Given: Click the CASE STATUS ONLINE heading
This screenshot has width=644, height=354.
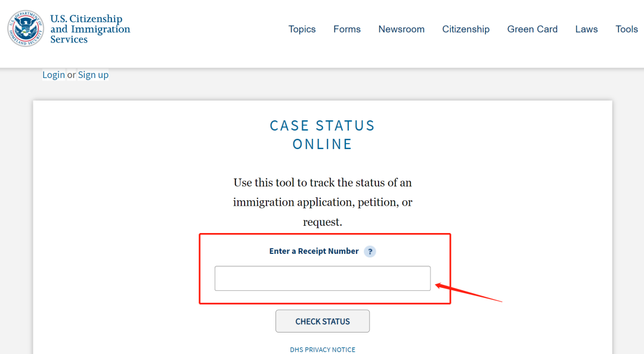Looking at the screenshot, I should click(x=322, y=135).
